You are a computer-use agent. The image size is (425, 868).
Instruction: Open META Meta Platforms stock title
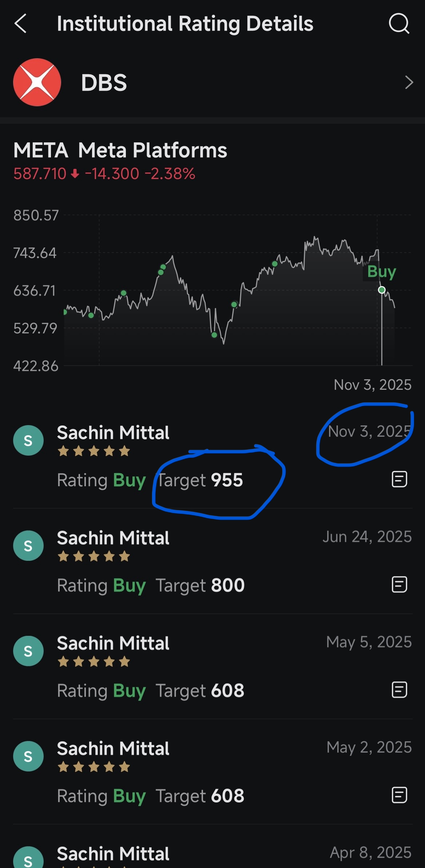120,150
